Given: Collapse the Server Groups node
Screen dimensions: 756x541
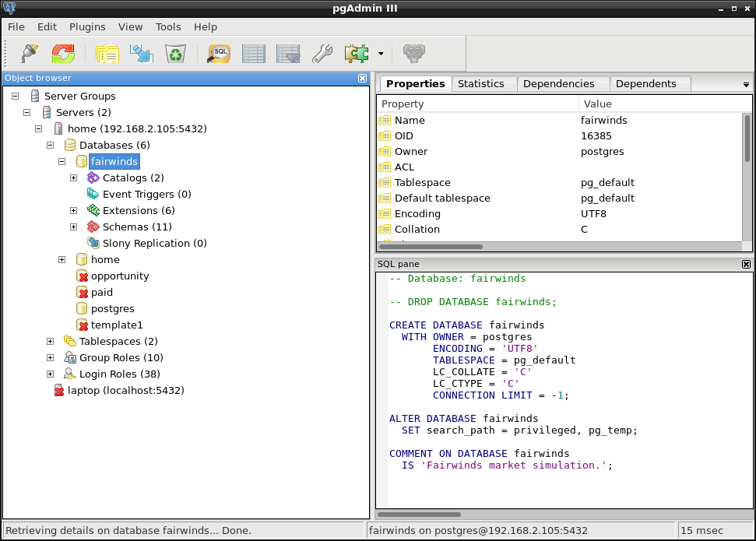Looking at the screenshot, I should click(x=16, y=97).
